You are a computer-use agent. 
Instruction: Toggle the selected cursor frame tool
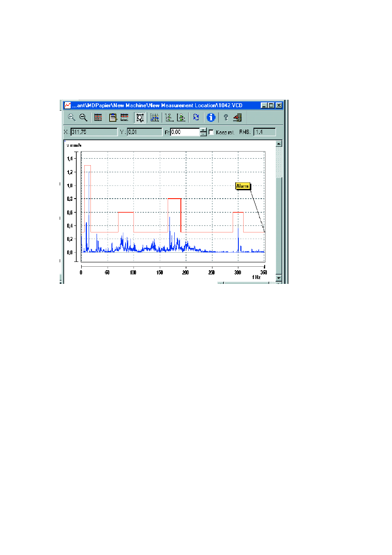coord(140,117)
